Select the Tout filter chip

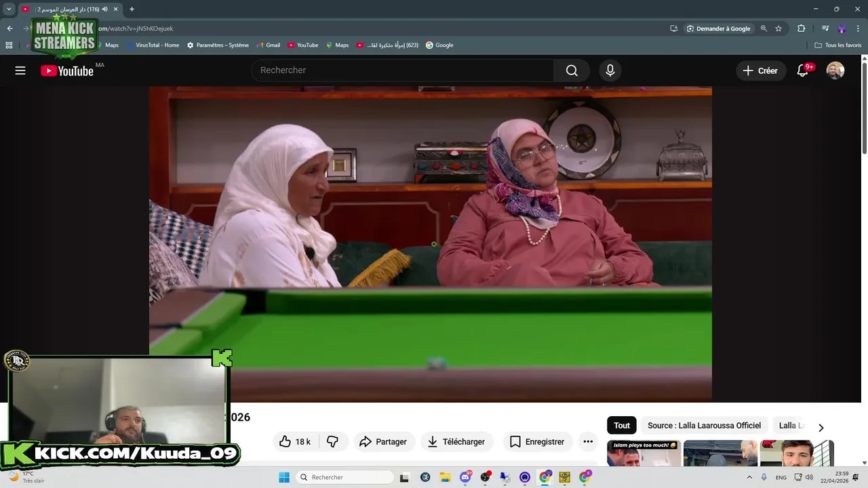[x=622, y=426]
